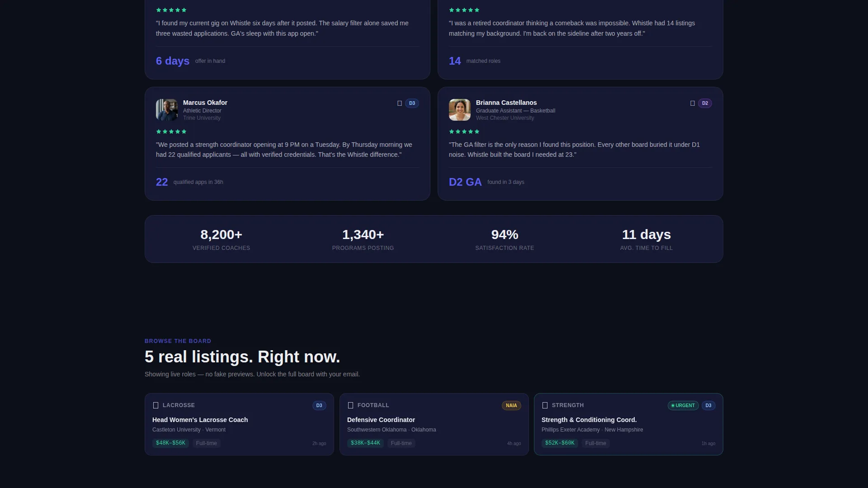Click the D3 badge on the Lacrosse listing
The image size is (868, 488).
(x=319, y=406)
